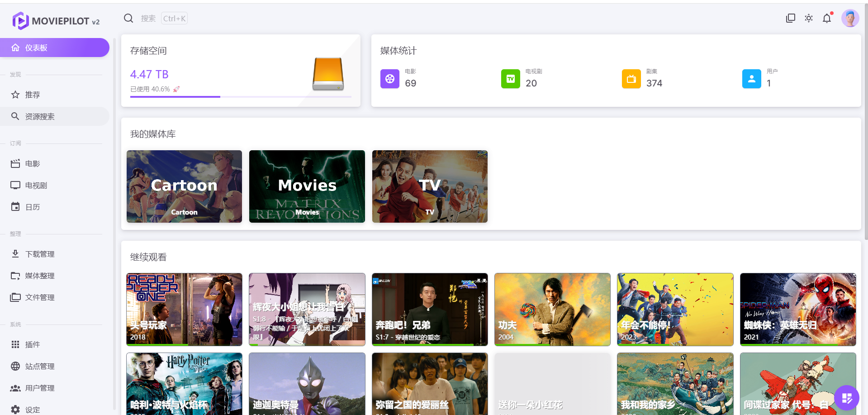Open the Movies media library
The image size is (868, 415).
click(307, 186)
